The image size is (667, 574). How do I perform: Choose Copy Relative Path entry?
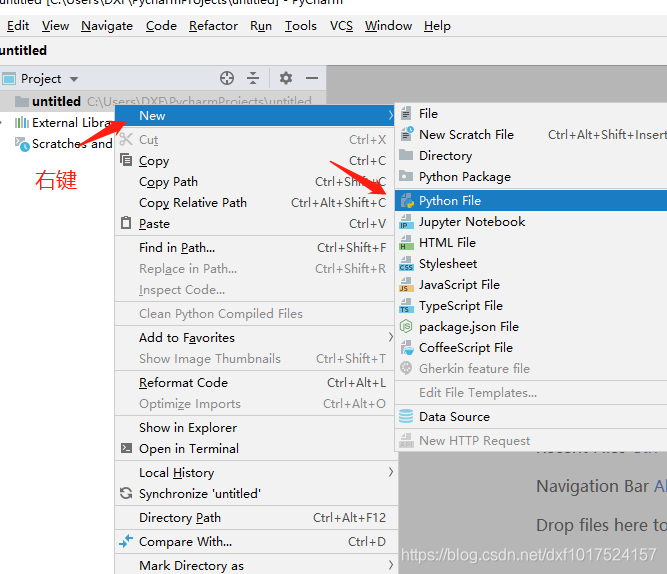point(254,203)
